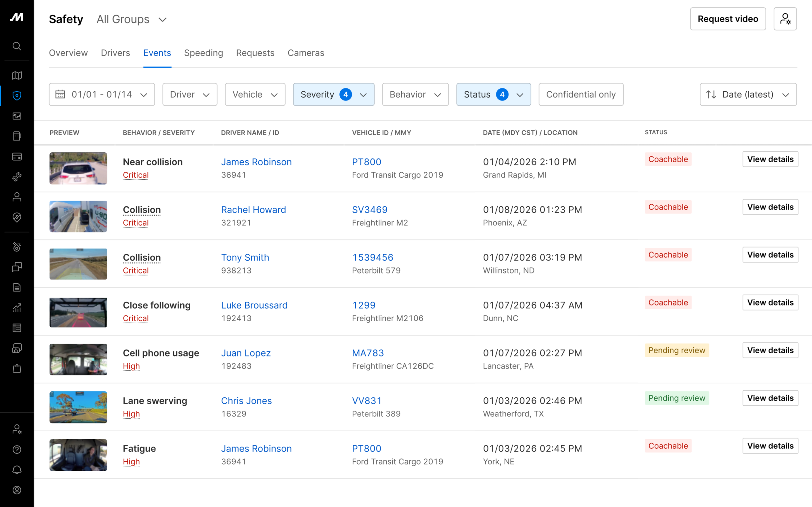Viewport: 812px width, 507px height.
Task: Open the Lane swerving event thumbnail
Action: pyautogui.click(x=78, y=407)
